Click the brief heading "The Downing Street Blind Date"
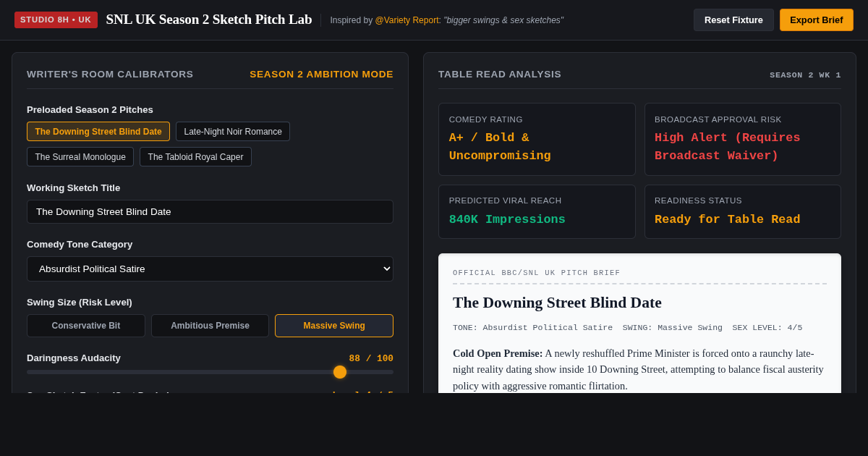Screen dimensions: 868x456 557,303
